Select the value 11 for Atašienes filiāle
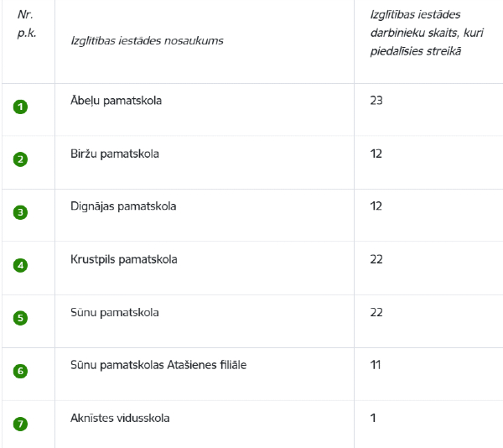Image resolution: width=503 pixels, height=448 pixels. coord(376,365)
